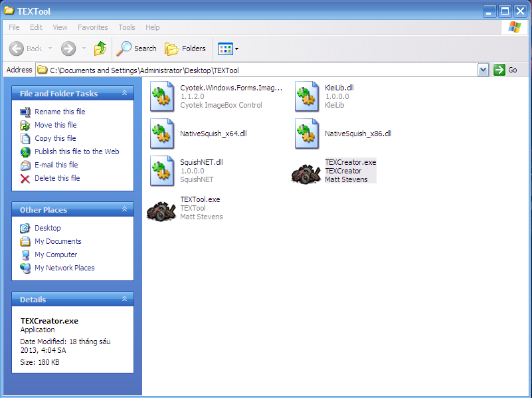Open the Favorites menu
This screenshot has height=398, width=532.
(92, 27)
